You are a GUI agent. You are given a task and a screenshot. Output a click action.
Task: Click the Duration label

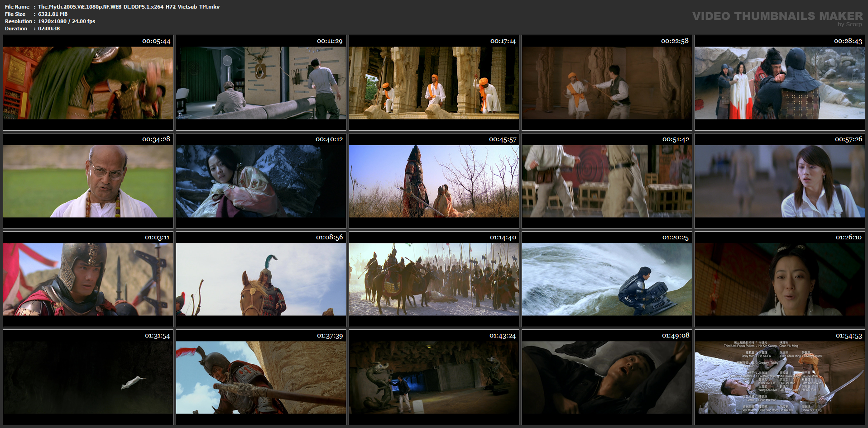point(16,29)
